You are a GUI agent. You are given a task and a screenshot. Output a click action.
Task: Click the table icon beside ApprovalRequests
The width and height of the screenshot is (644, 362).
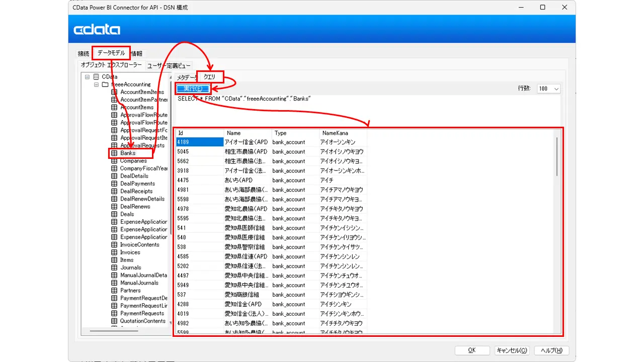tap(114, 145)
